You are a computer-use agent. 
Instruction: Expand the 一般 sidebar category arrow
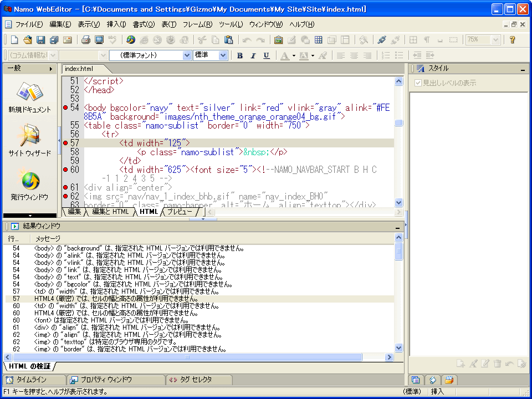pos(51,69)
